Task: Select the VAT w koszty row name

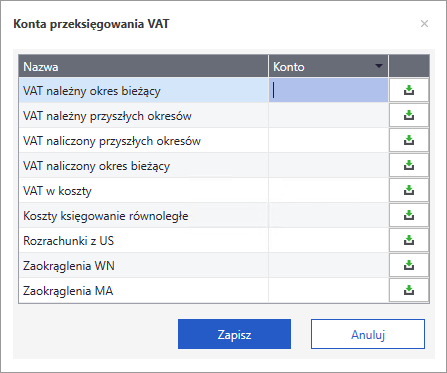Action: [57, 191]
